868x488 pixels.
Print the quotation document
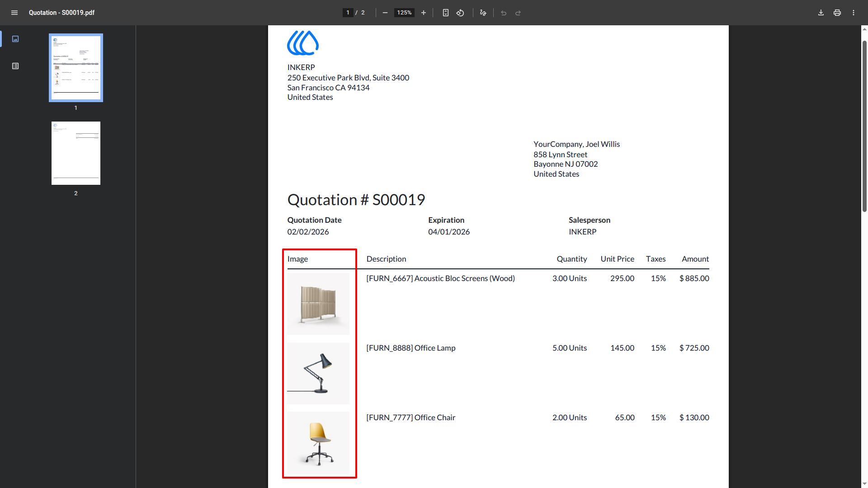coord(837,13)
